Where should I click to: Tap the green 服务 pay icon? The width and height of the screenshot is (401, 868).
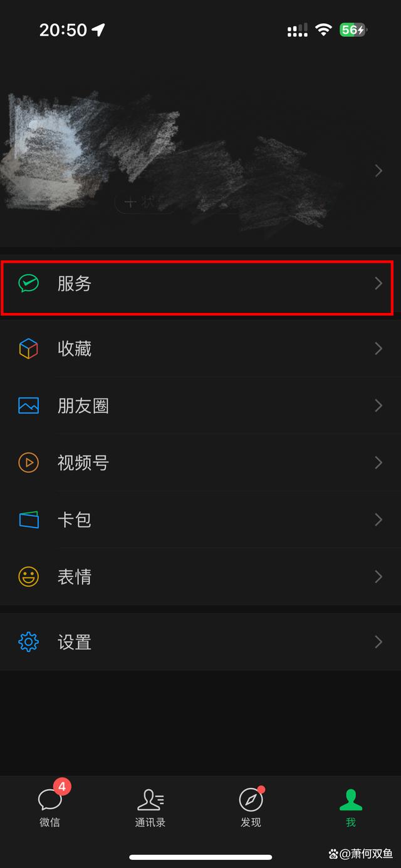[x=28, y=283]
